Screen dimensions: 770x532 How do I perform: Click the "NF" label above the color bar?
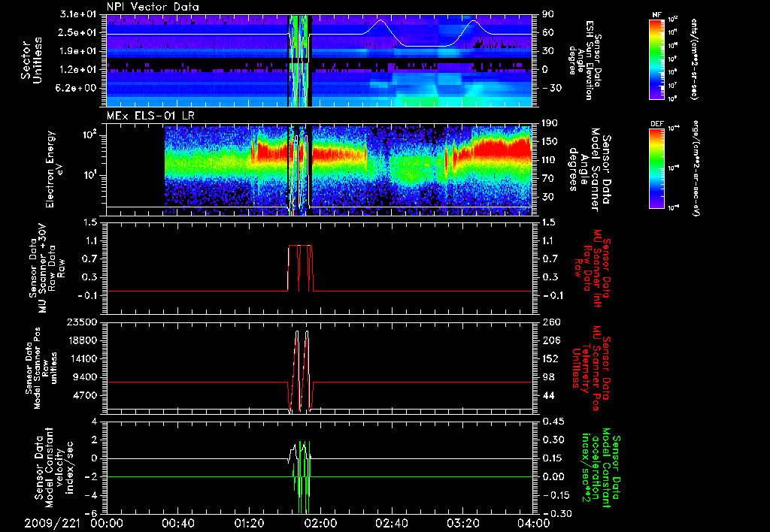[657, 15]
